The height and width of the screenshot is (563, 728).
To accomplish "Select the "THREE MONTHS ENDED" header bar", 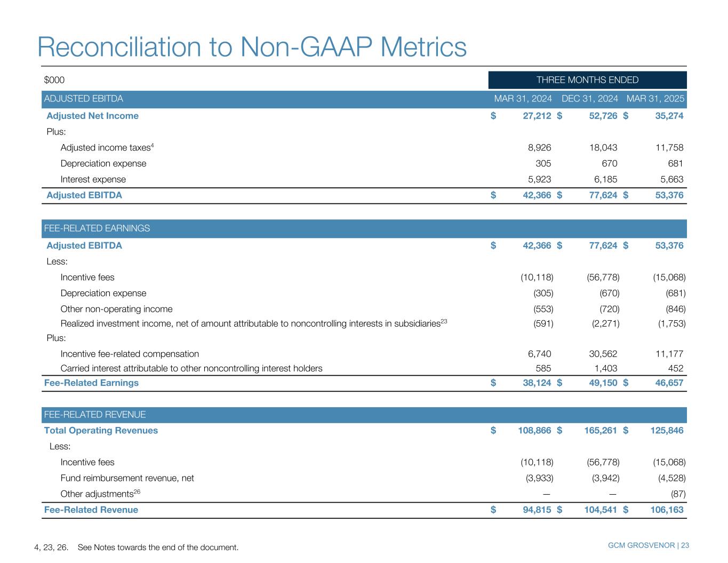I will click(x=587, y=80).
